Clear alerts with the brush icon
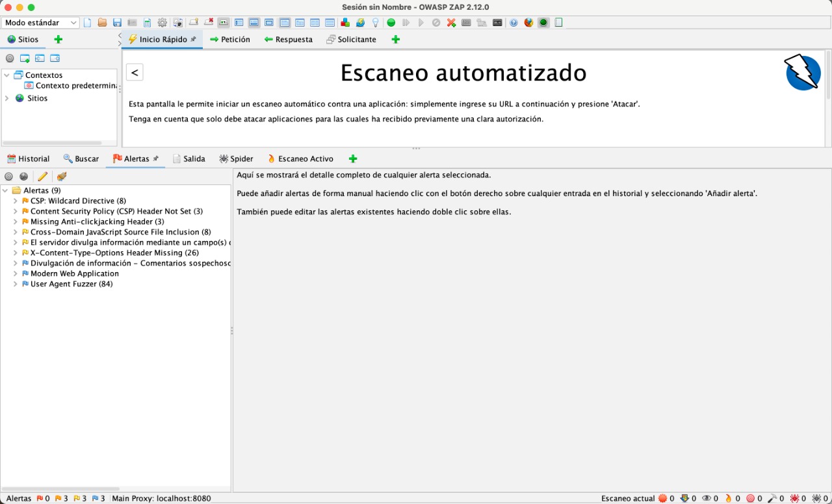The width and height of the screenshot is (832, 504). pos(61,175)
